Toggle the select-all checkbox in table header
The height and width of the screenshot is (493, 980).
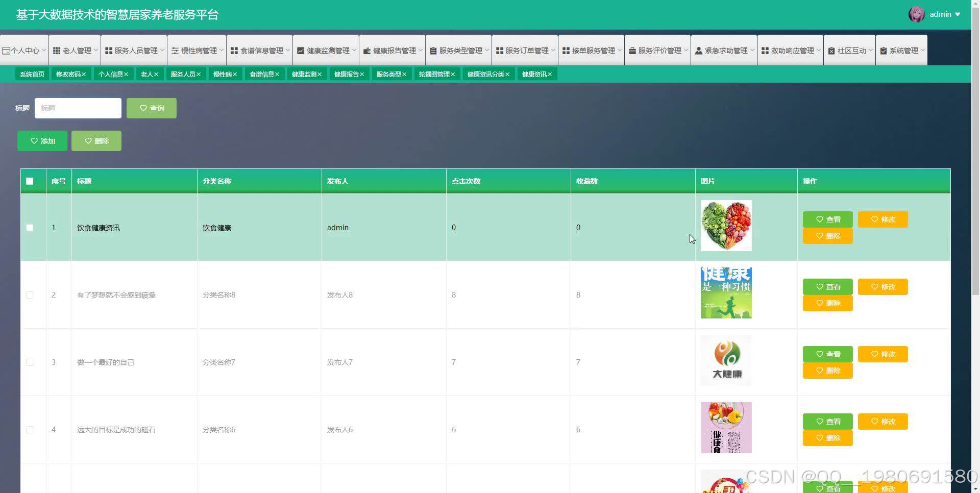pyautogui.click(x=30, y=181)
